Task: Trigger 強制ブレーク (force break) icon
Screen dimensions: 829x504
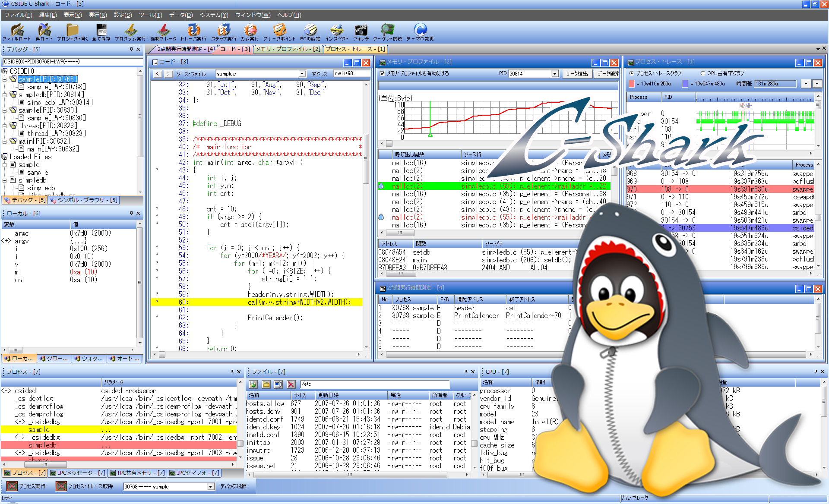Action: (164, 29)
